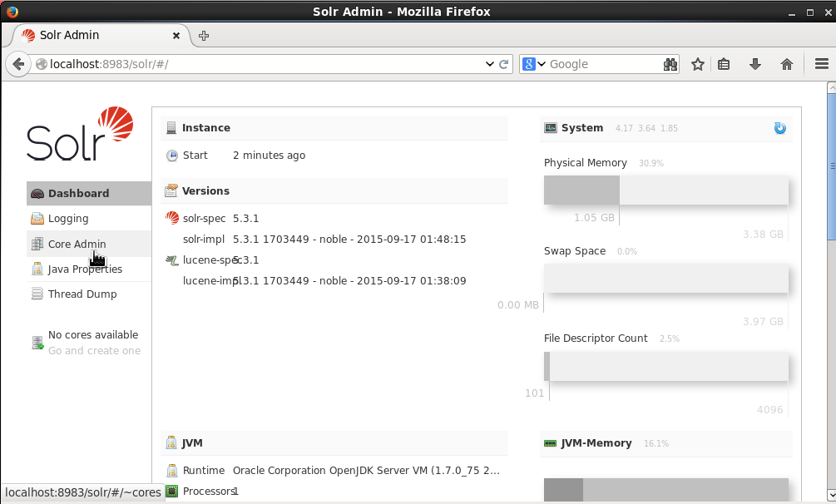Click the Firefox back arrow button

click(x=18, y=65)
